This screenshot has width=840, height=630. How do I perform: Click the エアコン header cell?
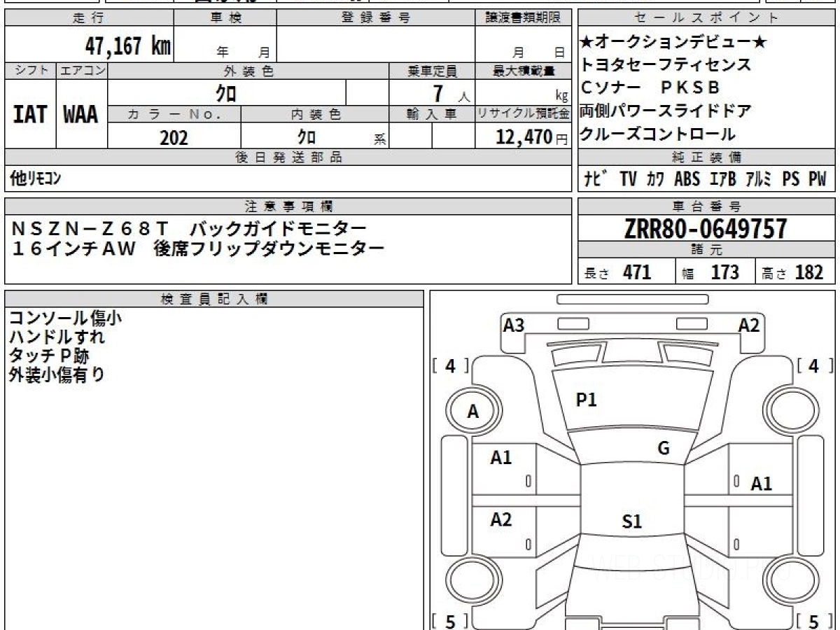click(x=82, y=71)
